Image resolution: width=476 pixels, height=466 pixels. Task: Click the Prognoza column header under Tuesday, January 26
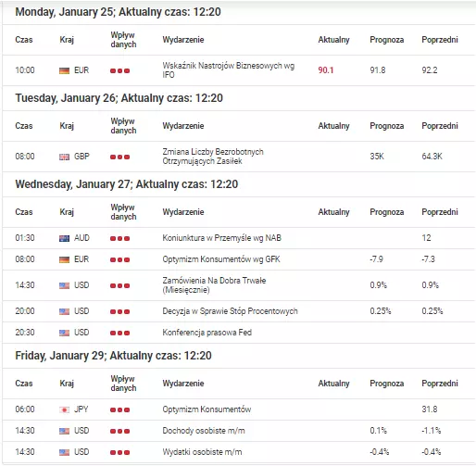tap(387, 126)
